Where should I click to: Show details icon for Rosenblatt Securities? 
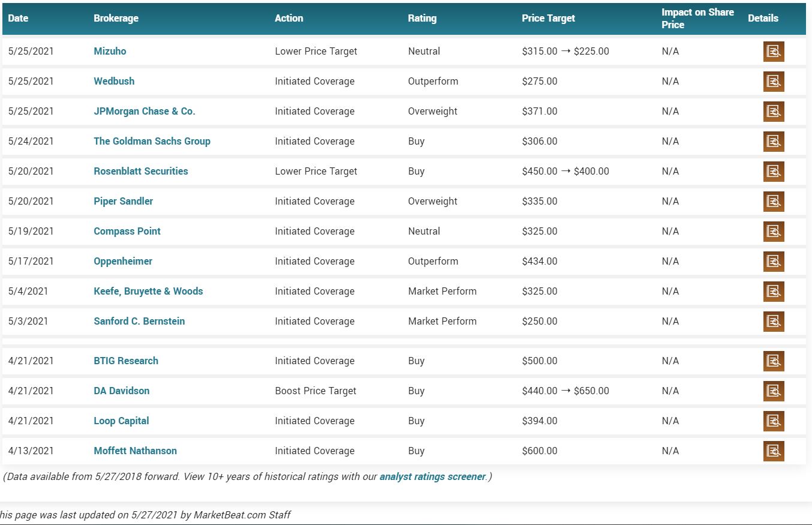tap(774, 172)
